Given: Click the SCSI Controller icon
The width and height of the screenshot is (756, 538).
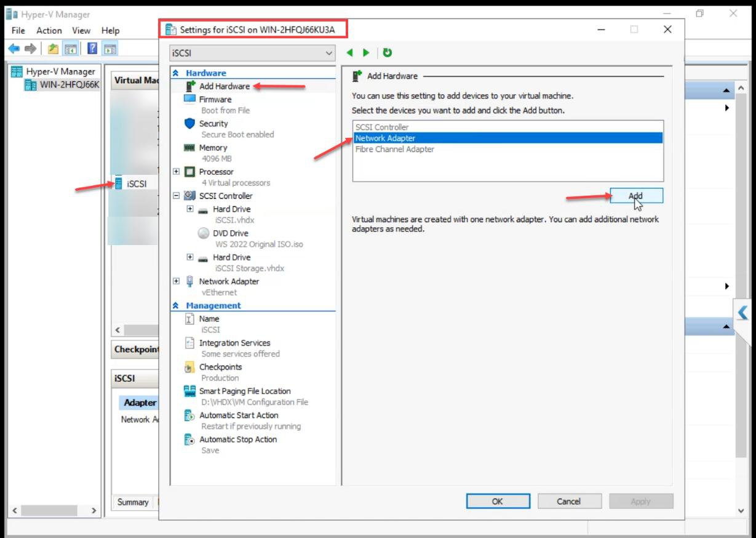Looking at the screenshot, I should pos(189,196).
